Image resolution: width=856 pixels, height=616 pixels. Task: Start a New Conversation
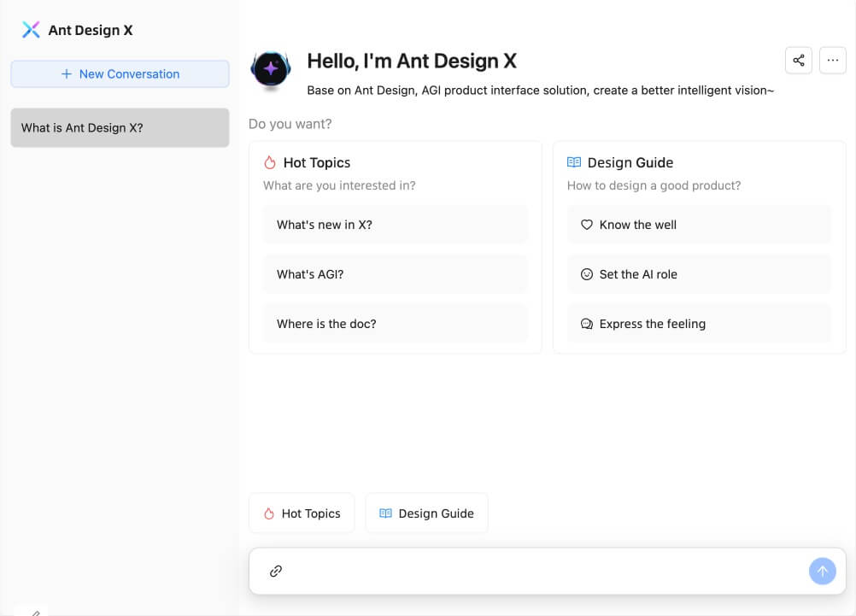pyautogui.click(x=120, y=73)
